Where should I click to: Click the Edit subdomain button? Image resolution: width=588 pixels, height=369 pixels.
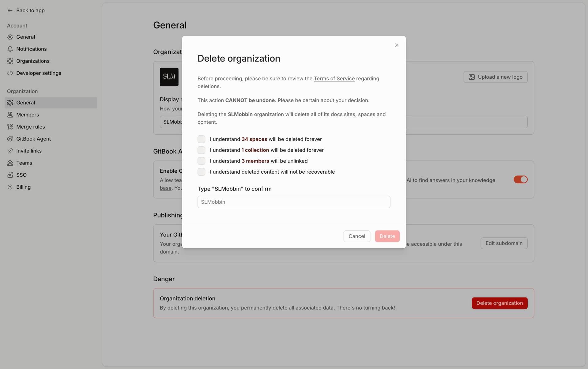(504, 243)
